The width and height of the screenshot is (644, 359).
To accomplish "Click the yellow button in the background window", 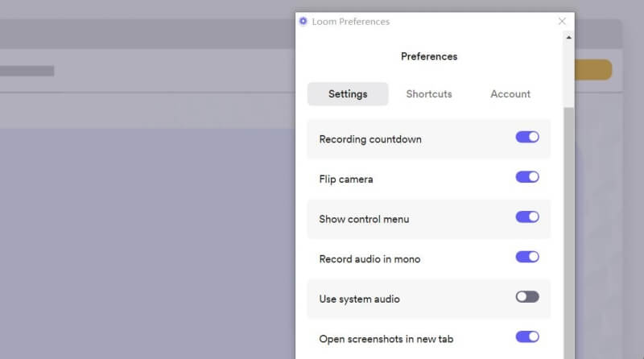I will [x=592, y=70].
